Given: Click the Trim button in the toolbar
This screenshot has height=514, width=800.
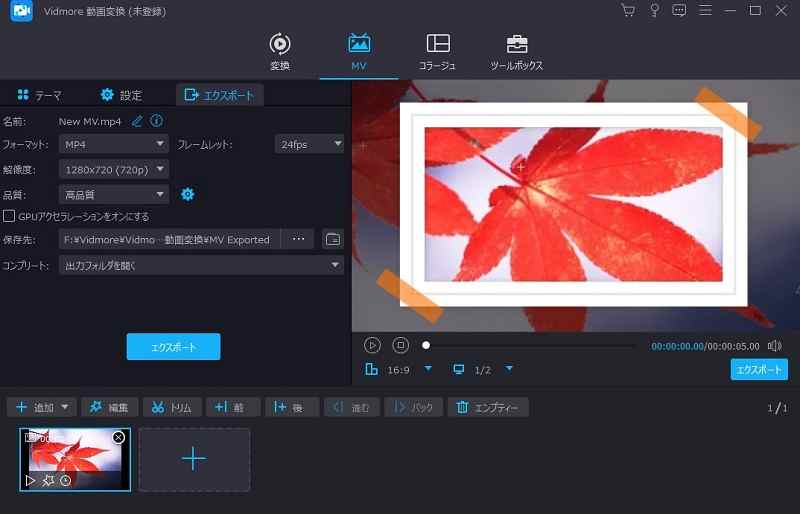Looking at the screenshot, I should tap(172, 407).
